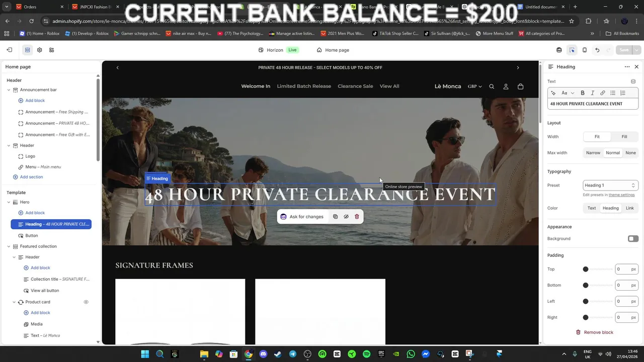Show next announcement with right arrow
Image resolution: width=644 pixels, height=362 pixels.
coord(518,67)
